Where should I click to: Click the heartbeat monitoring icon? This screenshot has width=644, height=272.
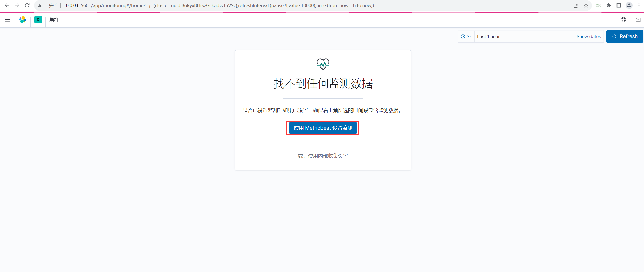point(323,64)
